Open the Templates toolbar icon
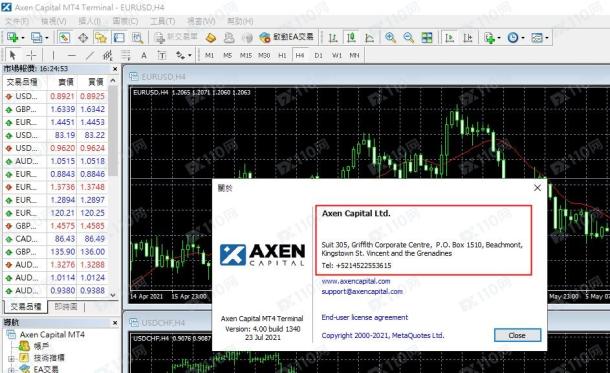 (537, 38)
